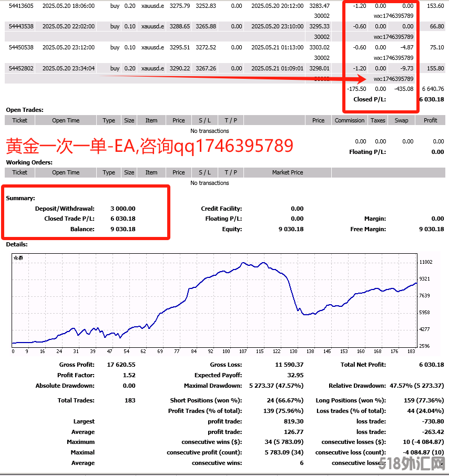Click Maximal Drawdown value 5 273.37 (47.57%)

pos(276,386)
